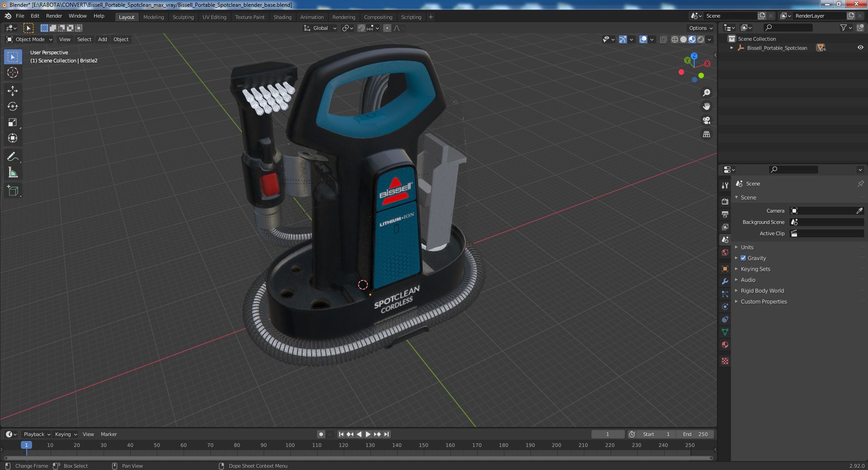Viewport: 868px width, 470px height.
Task: Jump to the start frame
Action: [x=342, y=434]
